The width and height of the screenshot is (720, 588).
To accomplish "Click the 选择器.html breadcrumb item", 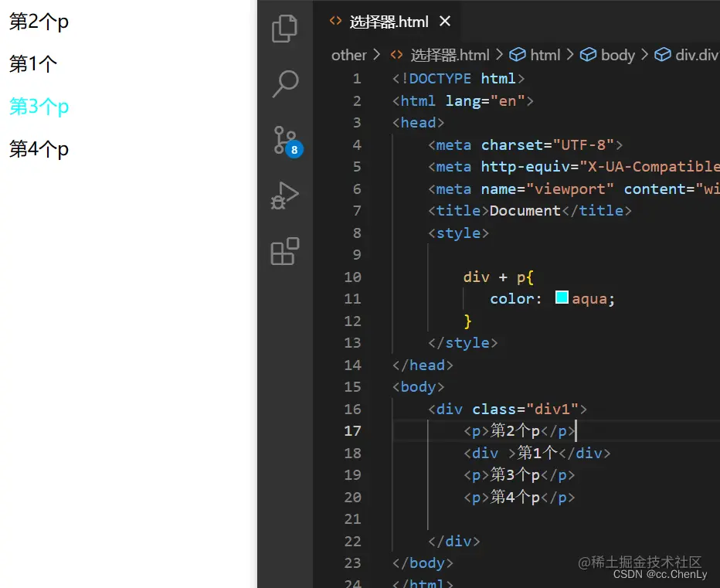I will click(x=440, y=55).
